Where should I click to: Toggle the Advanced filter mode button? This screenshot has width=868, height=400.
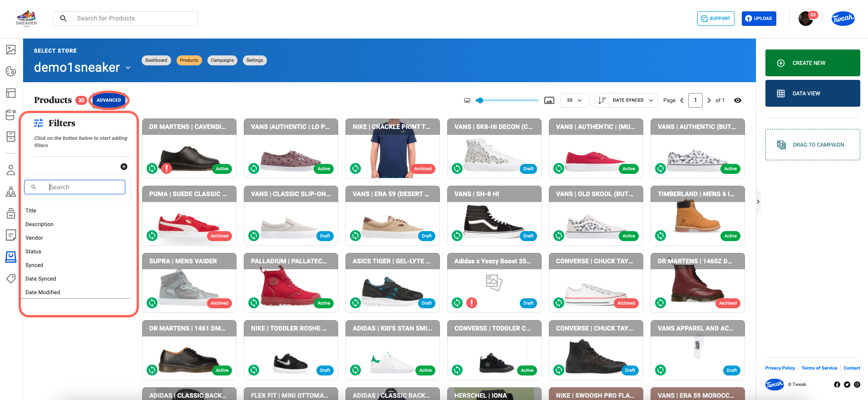pos(109,100)
